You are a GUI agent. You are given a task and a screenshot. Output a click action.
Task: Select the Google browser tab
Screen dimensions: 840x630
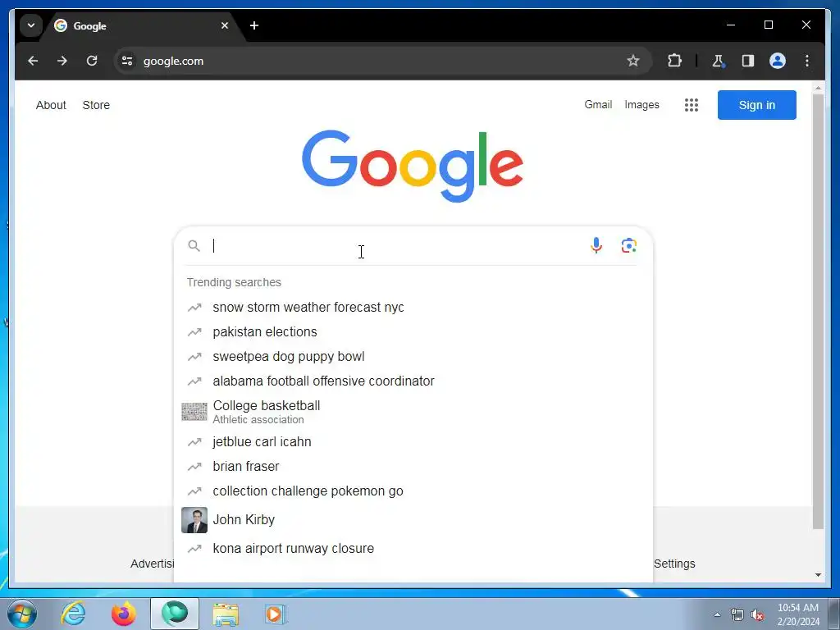142,25
